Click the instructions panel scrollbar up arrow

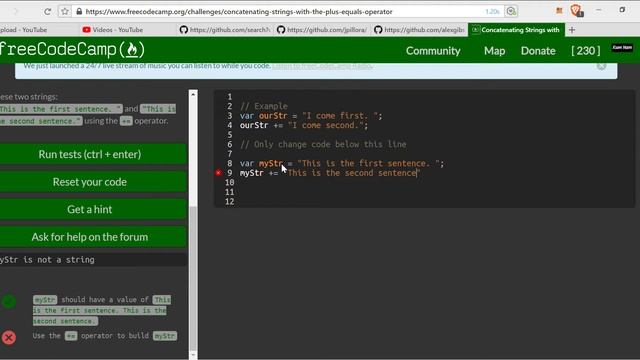click(193, 94)
